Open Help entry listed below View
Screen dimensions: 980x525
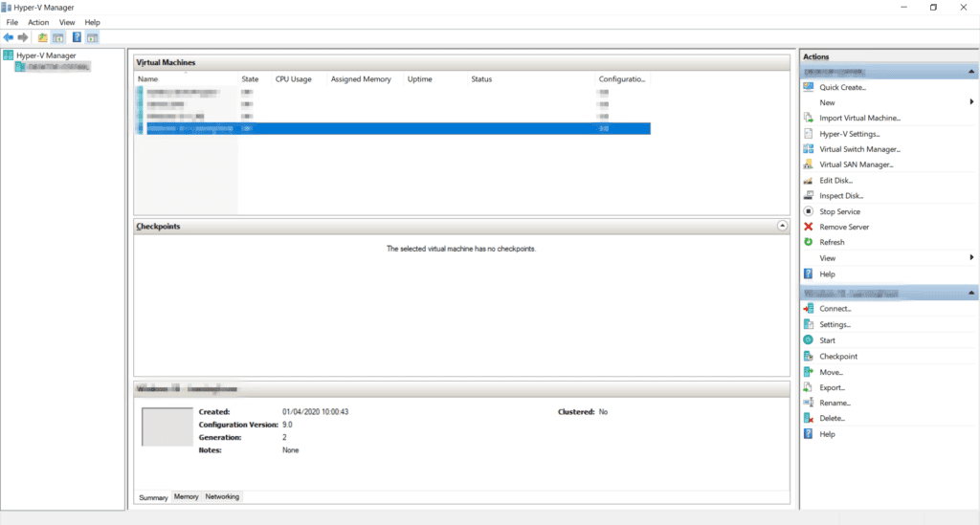coord(827,274)
